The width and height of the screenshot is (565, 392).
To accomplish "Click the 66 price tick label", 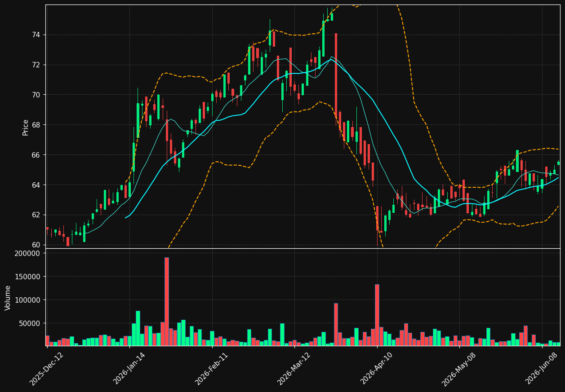I will coord(36,155).
